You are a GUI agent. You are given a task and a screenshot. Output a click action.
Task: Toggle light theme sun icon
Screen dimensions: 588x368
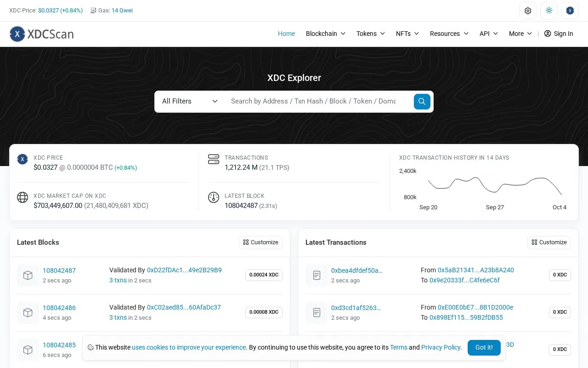point(549,11)
